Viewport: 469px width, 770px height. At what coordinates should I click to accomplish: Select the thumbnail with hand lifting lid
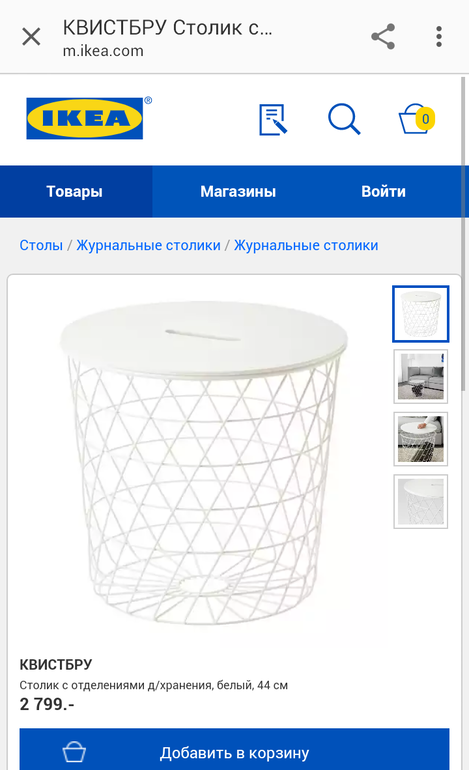pyautogui.click(x=420, y=439)
